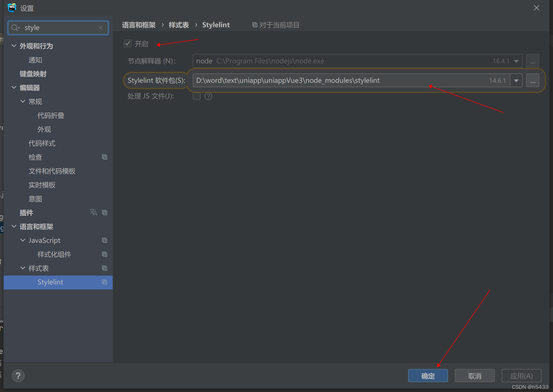Viewport: 553px width, 392px height.
Task: Click the 取消 button
Action: [x=475, y=376]
